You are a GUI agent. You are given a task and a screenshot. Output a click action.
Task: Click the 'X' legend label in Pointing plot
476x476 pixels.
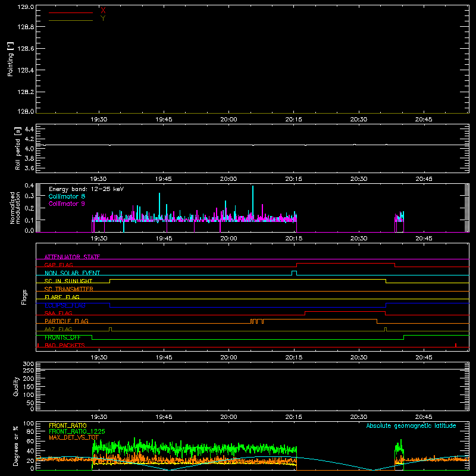(x=103, y=10)
